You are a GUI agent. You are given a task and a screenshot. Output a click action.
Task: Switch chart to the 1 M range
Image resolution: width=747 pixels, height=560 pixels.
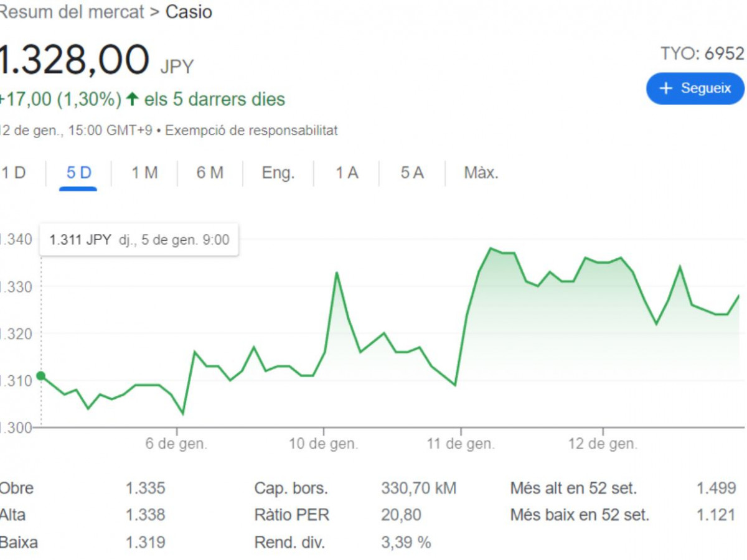(x=144, y=173)
